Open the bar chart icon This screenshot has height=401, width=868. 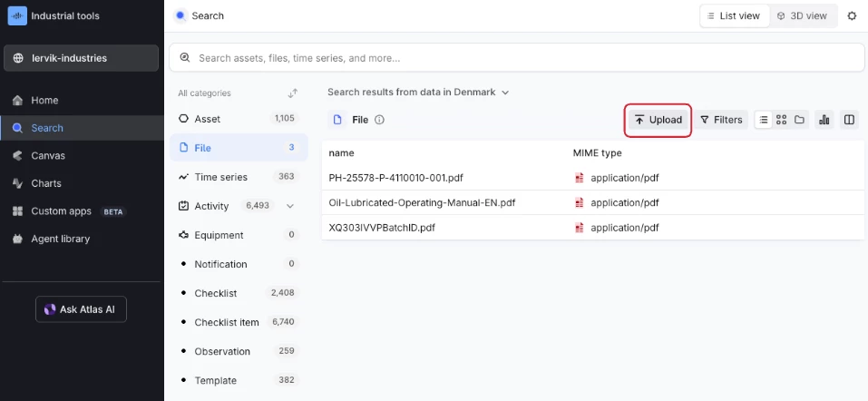(824, 120)
